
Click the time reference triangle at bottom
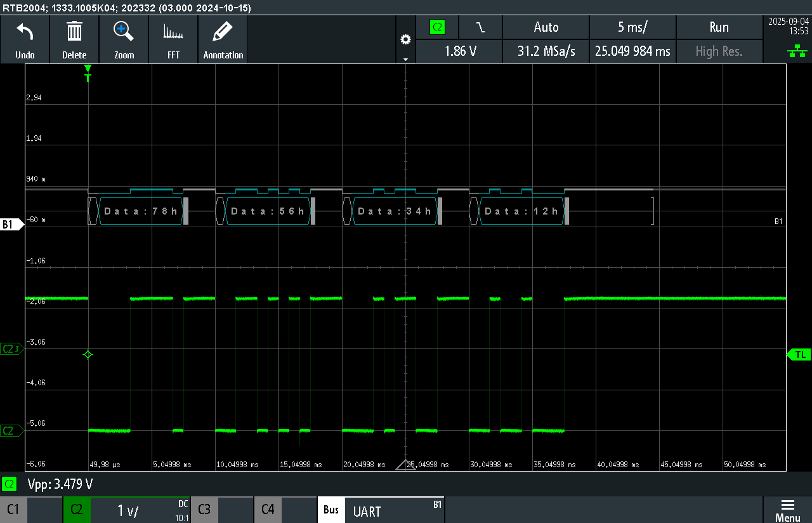[x=405, y=465]
